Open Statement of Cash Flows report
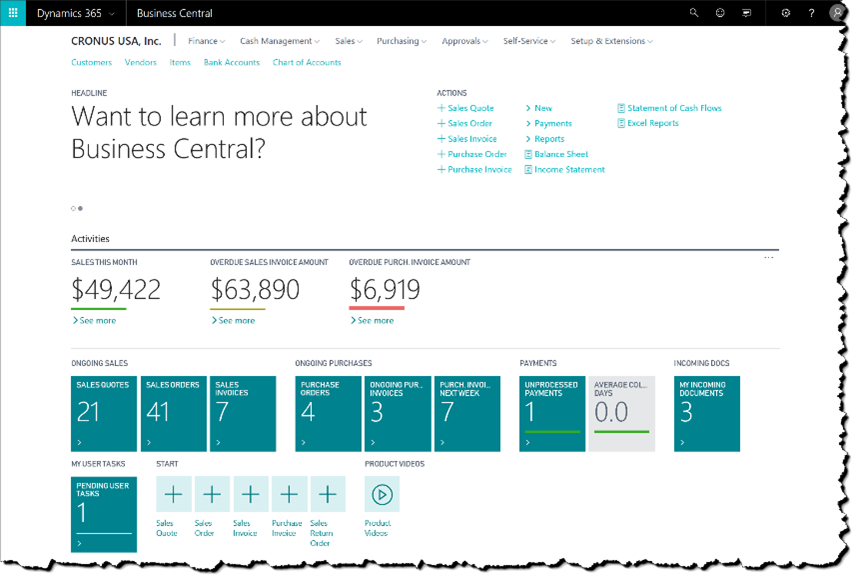This screenshot has width=864, height=585. point(669,108)
